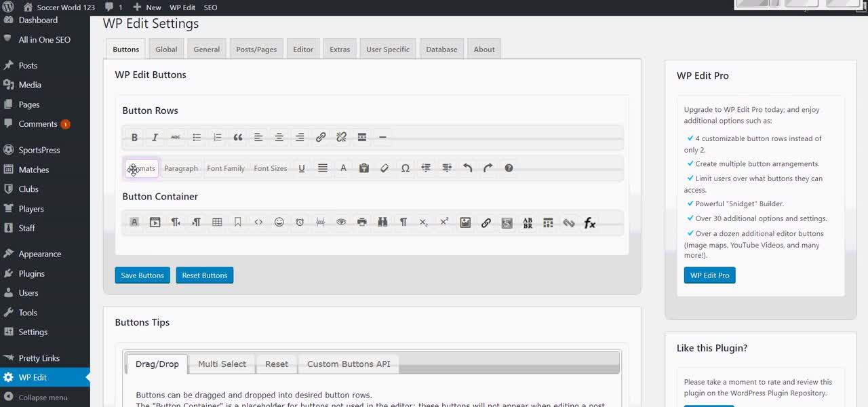Click the Undo arrow icon
Screen dimensions: 868x407
click(467, 168)
